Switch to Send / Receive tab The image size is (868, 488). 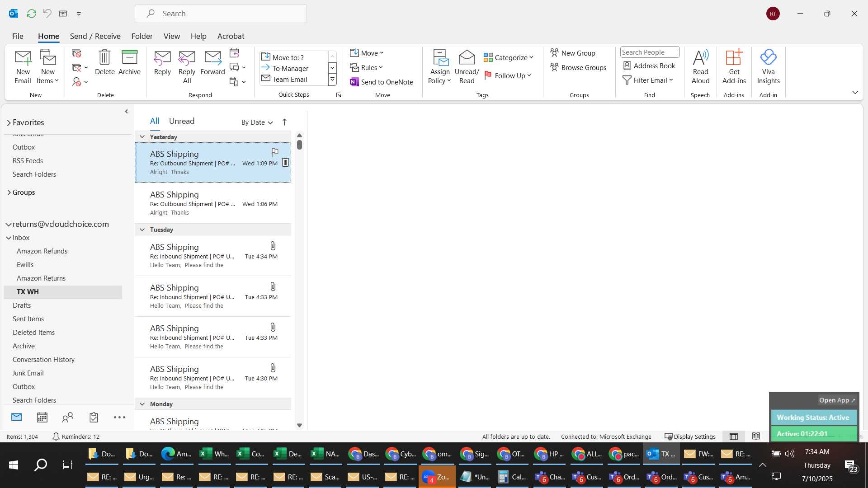coord(95,36)
